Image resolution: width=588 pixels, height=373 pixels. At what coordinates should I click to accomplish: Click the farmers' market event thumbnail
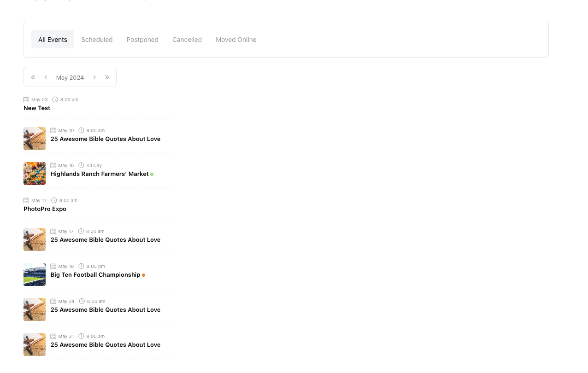click(35, 174)
